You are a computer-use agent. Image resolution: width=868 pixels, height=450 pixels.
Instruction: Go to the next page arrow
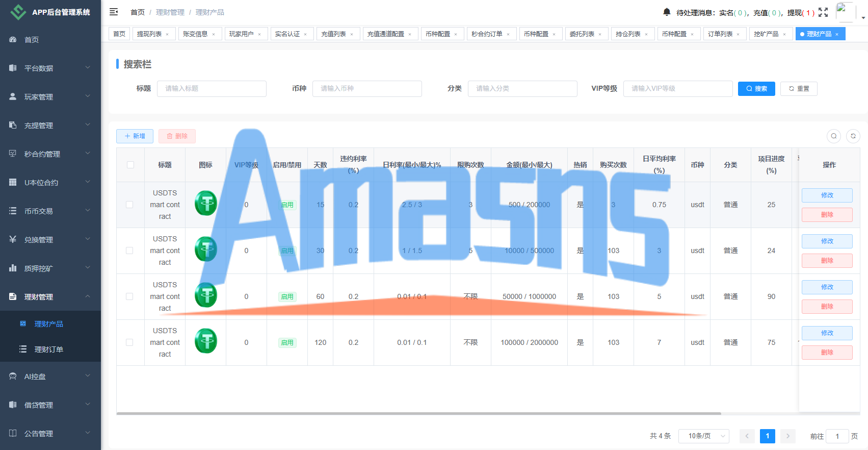pyautogui.click(x=788, y=436)
